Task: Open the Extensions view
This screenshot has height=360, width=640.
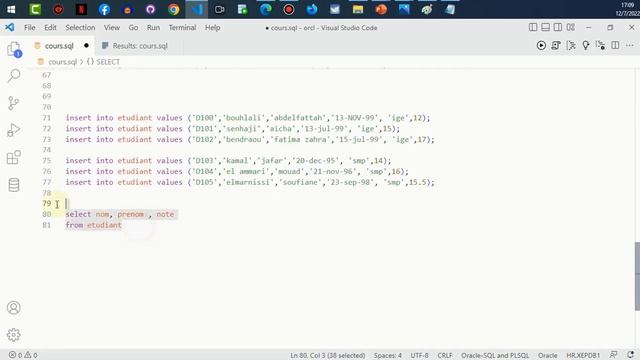Action: tap(13, 158)
